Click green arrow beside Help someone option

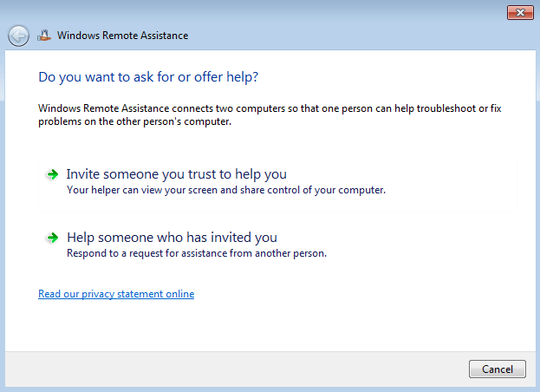(x=52, y=238)
